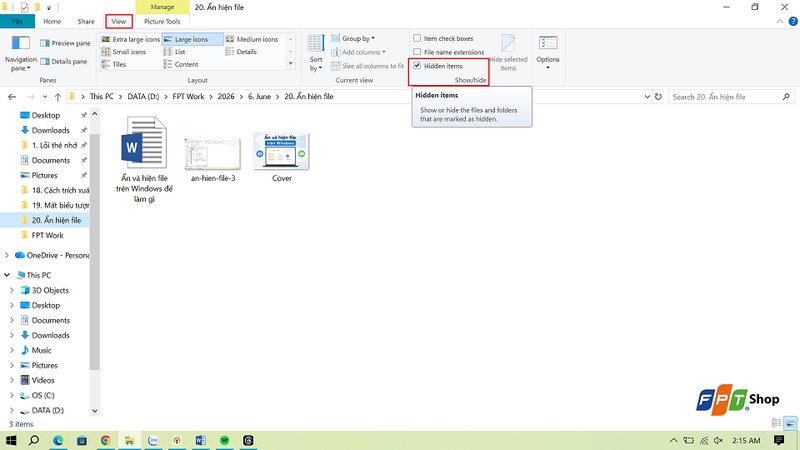Collapse This PC tree node
Screen dimensions: 800x450
click(7, 275)
